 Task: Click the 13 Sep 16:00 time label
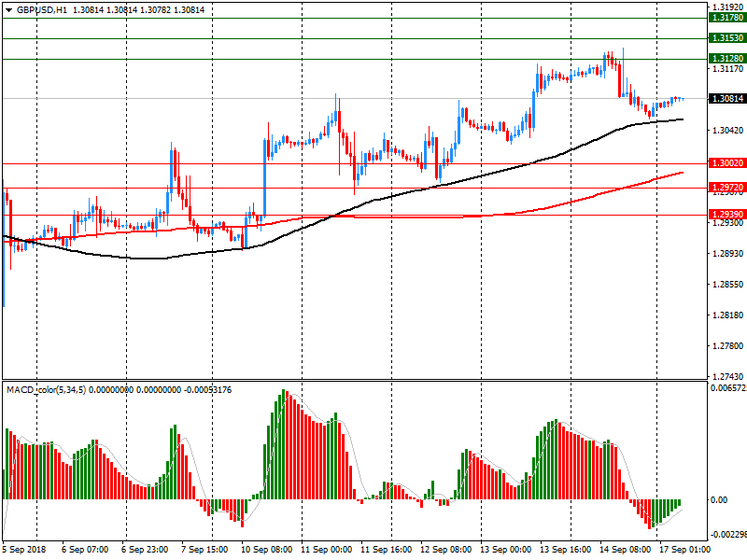(x=565, y=550)
